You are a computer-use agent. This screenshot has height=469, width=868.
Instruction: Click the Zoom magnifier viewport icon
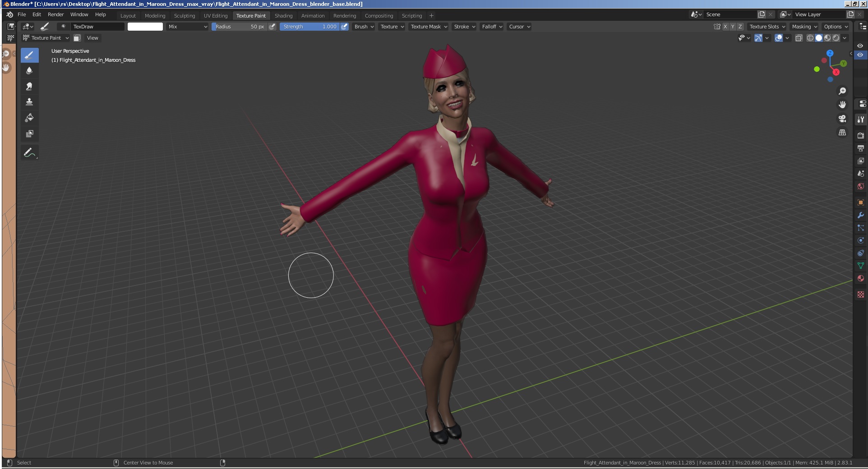[x=842, y=91]
